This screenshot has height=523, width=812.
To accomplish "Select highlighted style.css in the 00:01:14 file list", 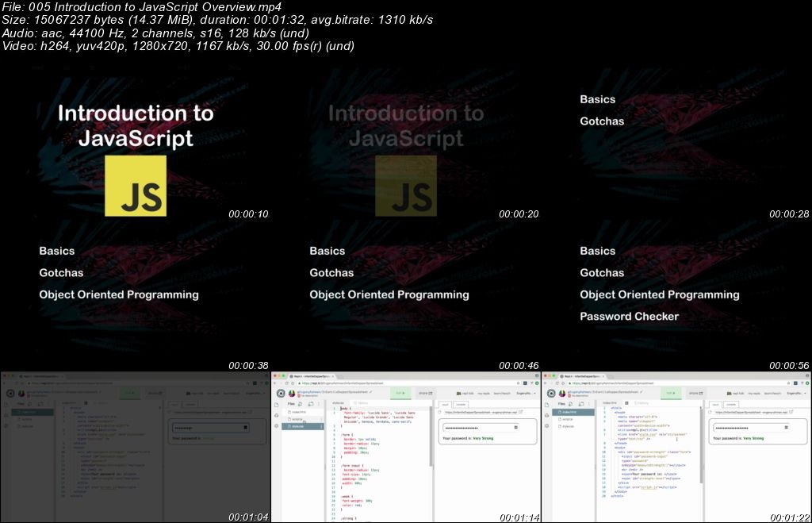I will pos(303,427).
